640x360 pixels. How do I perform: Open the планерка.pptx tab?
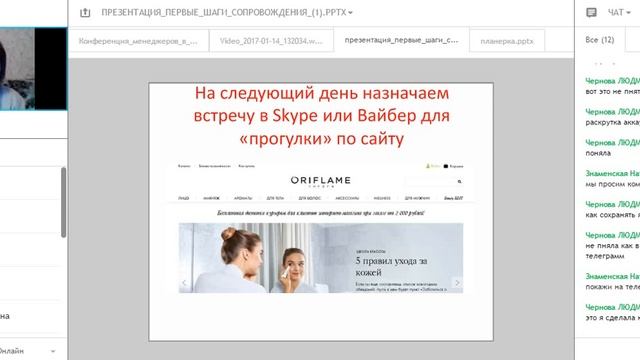pos(507,41)
